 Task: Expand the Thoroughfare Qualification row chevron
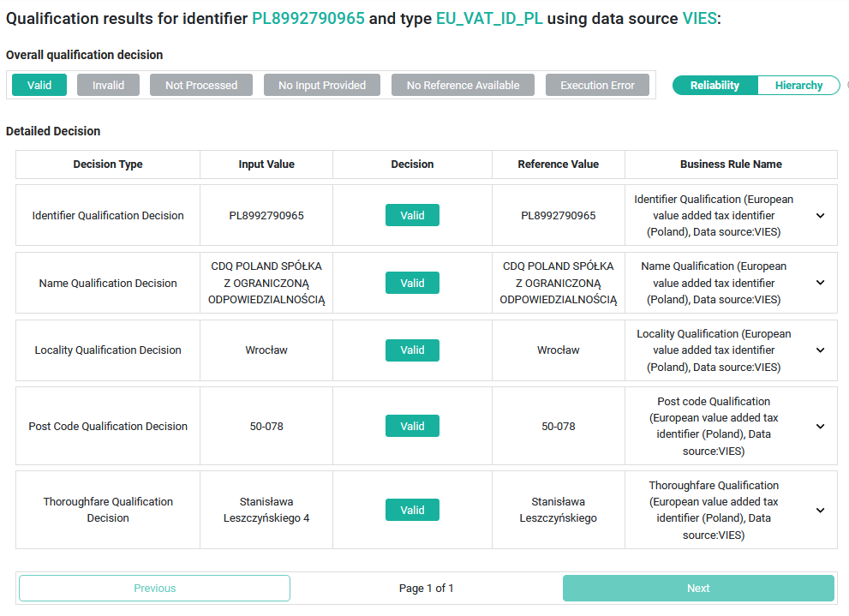coord(821,511)
